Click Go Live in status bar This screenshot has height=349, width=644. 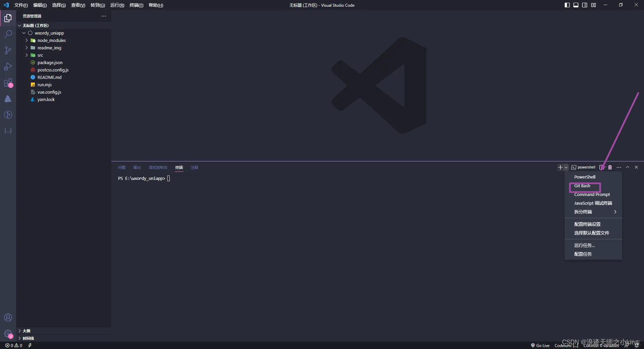540,345
